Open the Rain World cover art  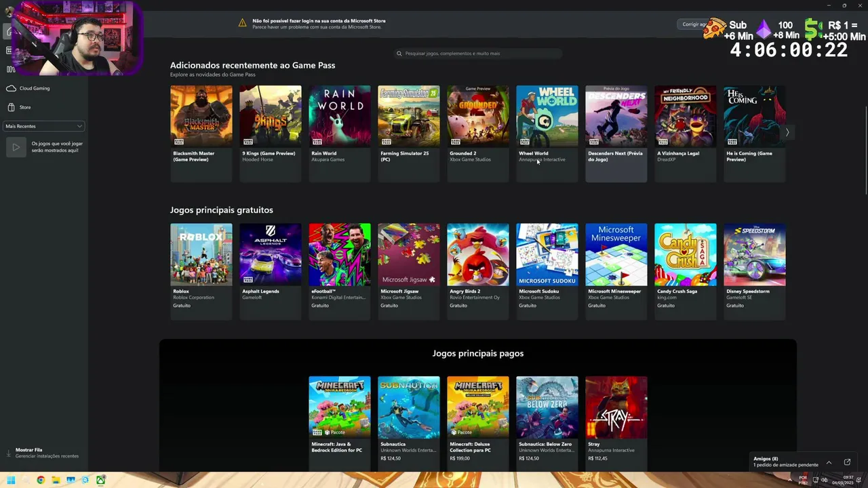pos(339,116)
